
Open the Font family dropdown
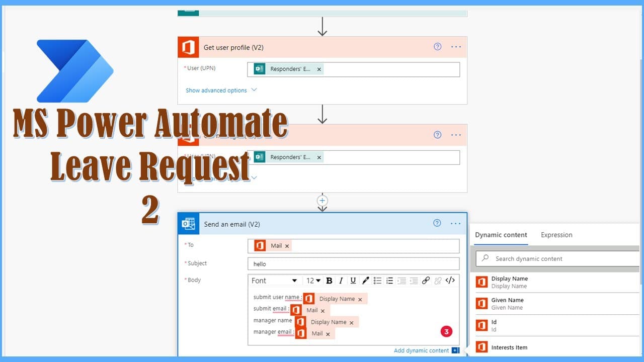(x=274, y=281)
